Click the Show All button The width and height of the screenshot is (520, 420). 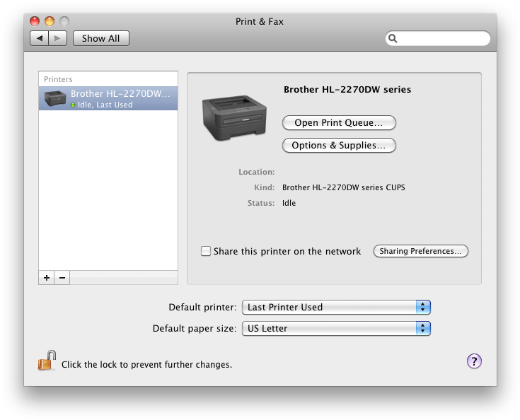click(x=100, y=38)
